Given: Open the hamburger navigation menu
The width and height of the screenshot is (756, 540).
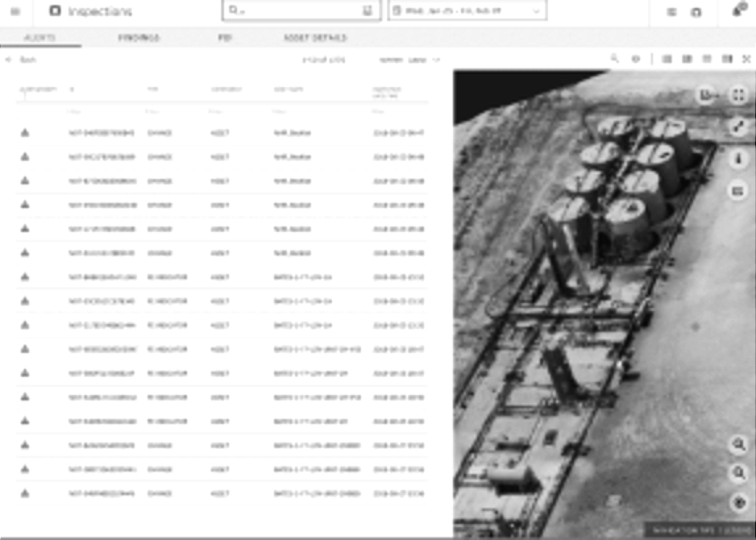Looking at the screenshot, I should (x=15, y=11).
